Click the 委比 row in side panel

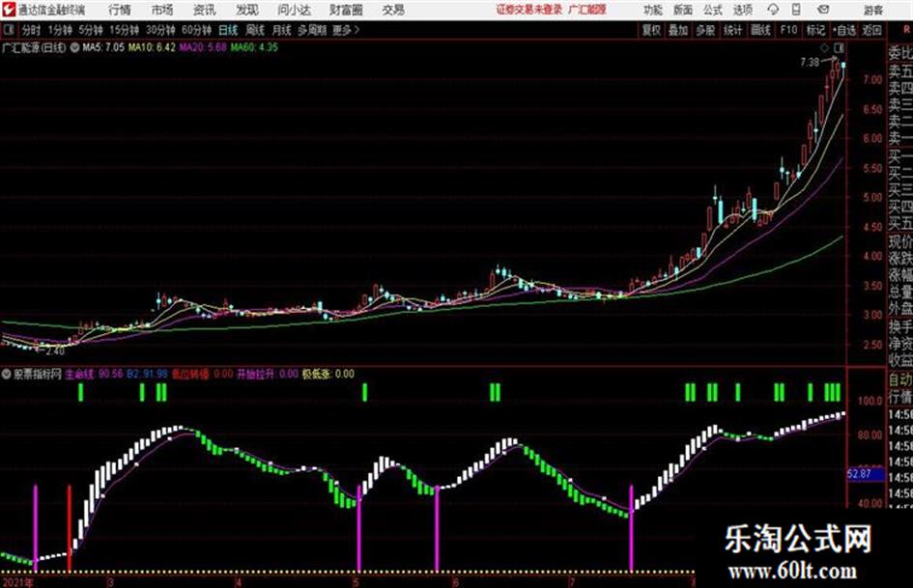(900, 53)
